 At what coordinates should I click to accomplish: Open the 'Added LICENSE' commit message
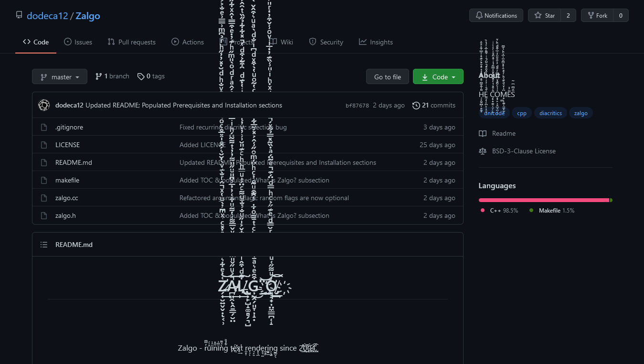(x=202, y=145)
